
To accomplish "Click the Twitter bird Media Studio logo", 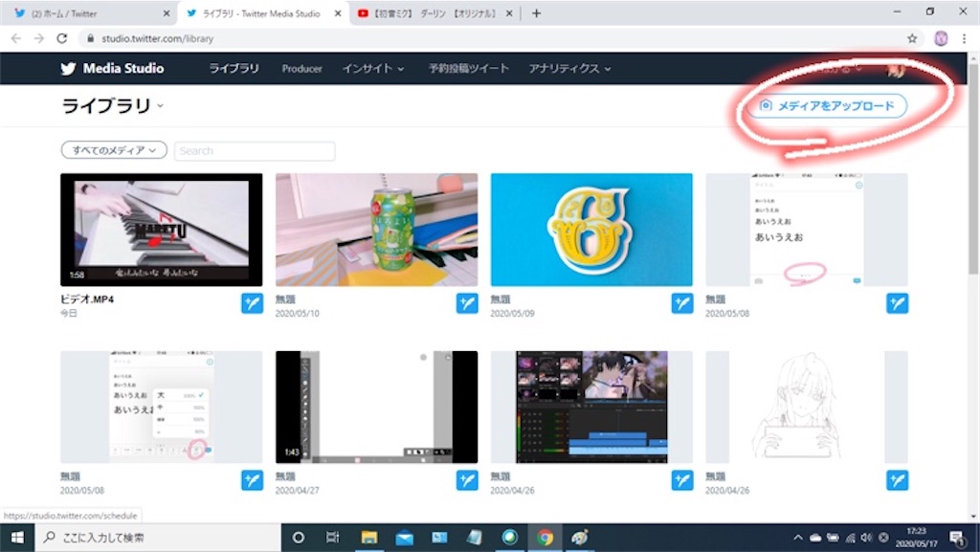I will [x=113, y=69].
